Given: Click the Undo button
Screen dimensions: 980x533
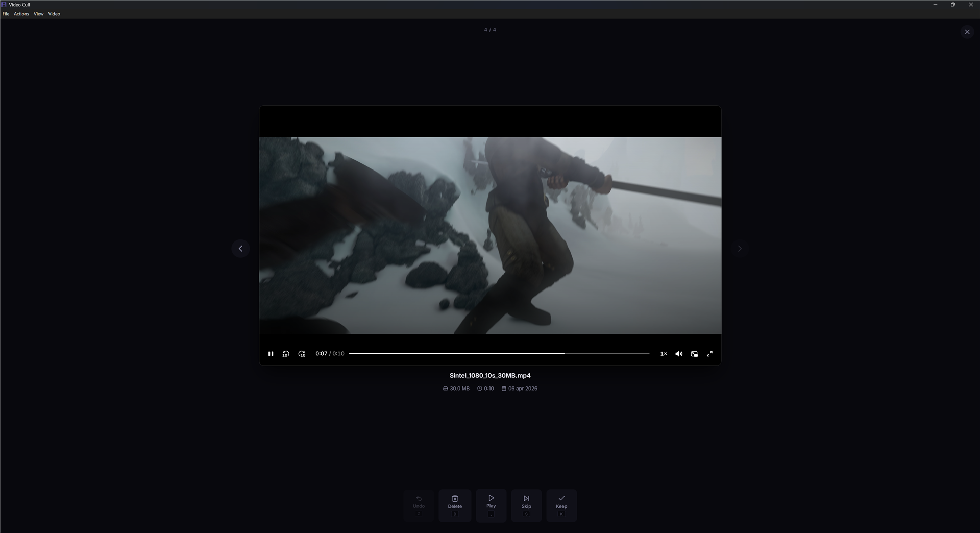Looking at the screenshot, I should pos(419,505).
